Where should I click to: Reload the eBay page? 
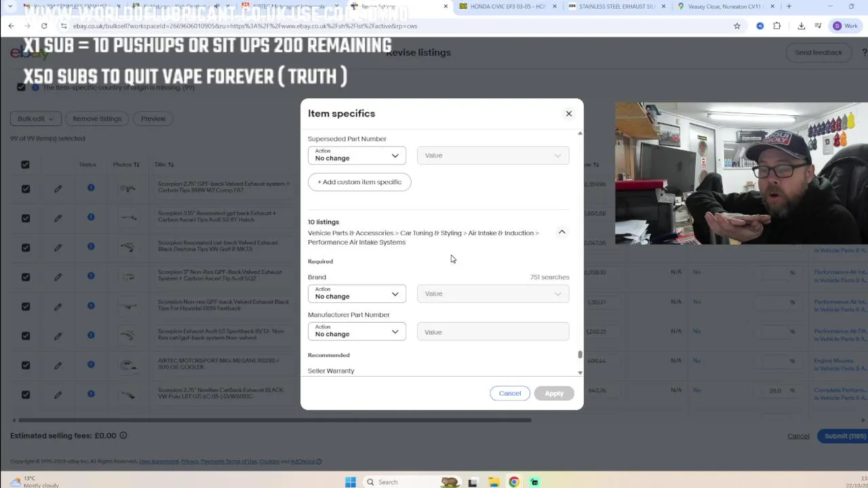click(43, 26)
